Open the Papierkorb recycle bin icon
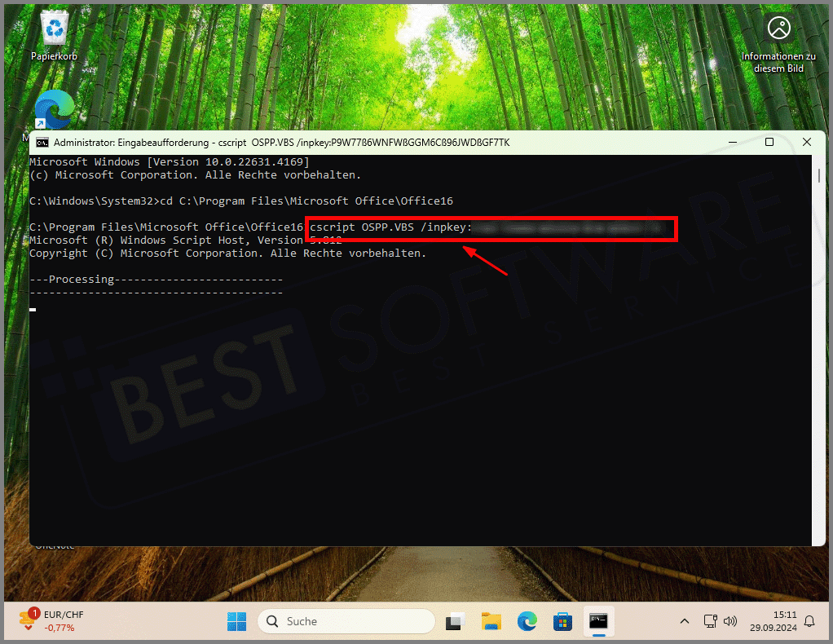Screen dimensions: 833x644 (54, 31)
